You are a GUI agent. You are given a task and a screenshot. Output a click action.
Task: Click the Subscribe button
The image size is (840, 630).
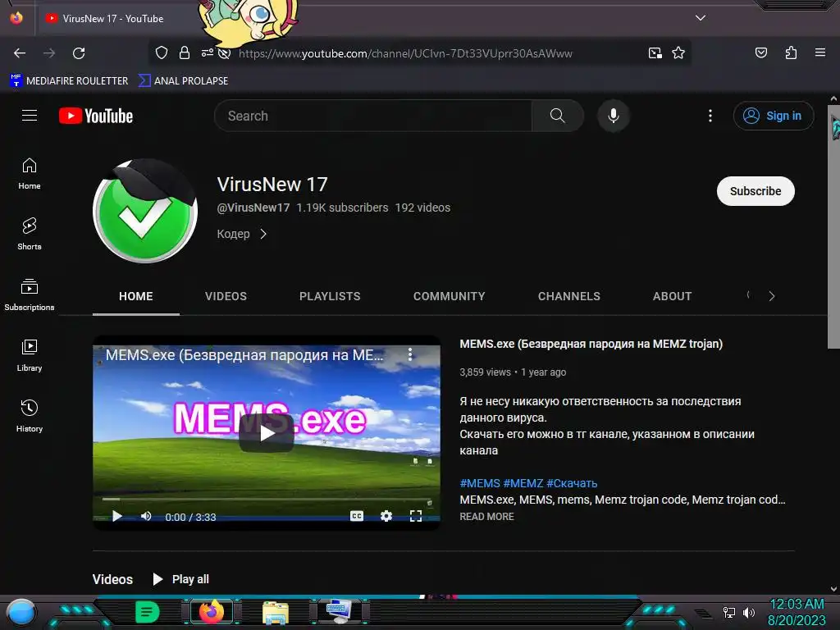(x=756, y=191)
